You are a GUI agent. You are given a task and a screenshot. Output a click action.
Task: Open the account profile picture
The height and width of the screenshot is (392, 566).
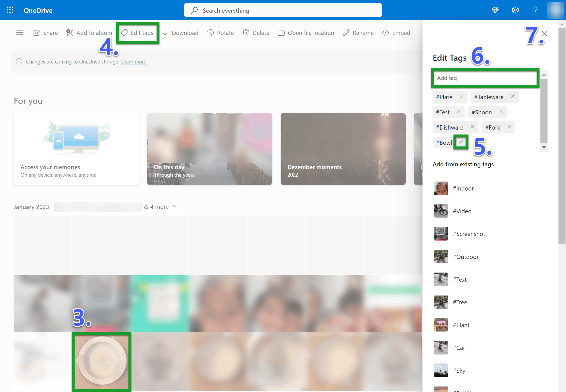tap(555, 10)
